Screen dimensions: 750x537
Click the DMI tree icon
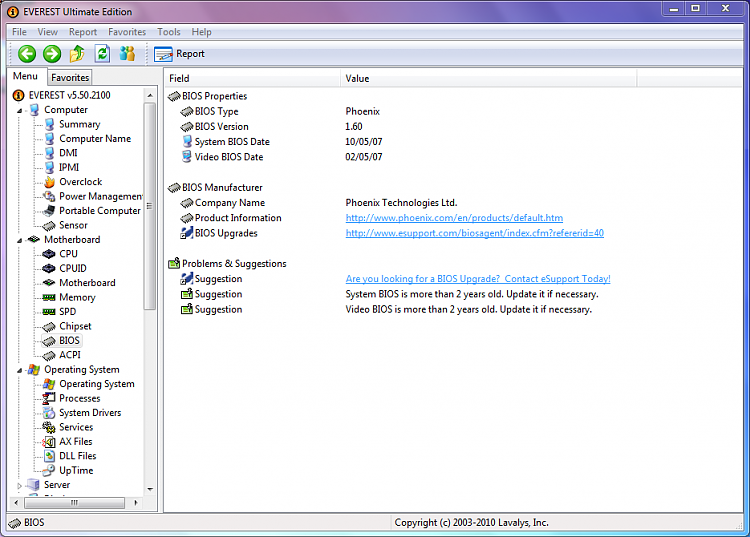tap(49, 153)
